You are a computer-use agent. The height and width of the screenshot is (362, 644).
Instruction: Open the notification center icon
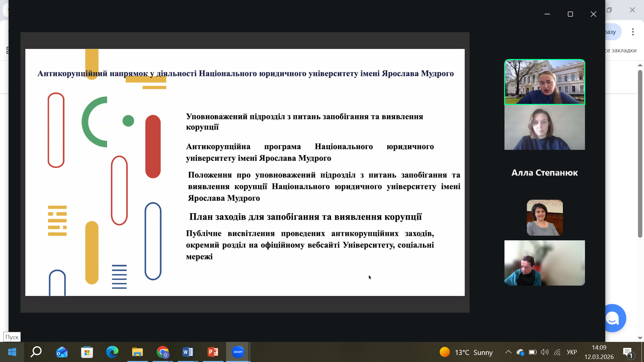pyautogui.click(x=628, y=352)
